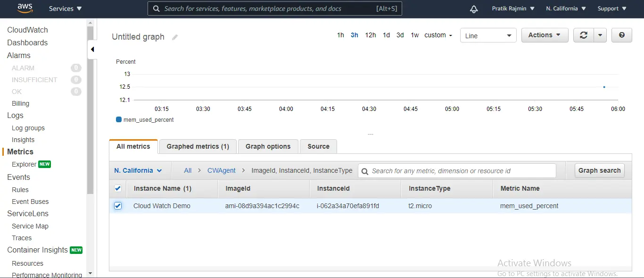Open OK alarms in sidebar
The height and width of the screenshot is (278, 644).
point(17,92)
